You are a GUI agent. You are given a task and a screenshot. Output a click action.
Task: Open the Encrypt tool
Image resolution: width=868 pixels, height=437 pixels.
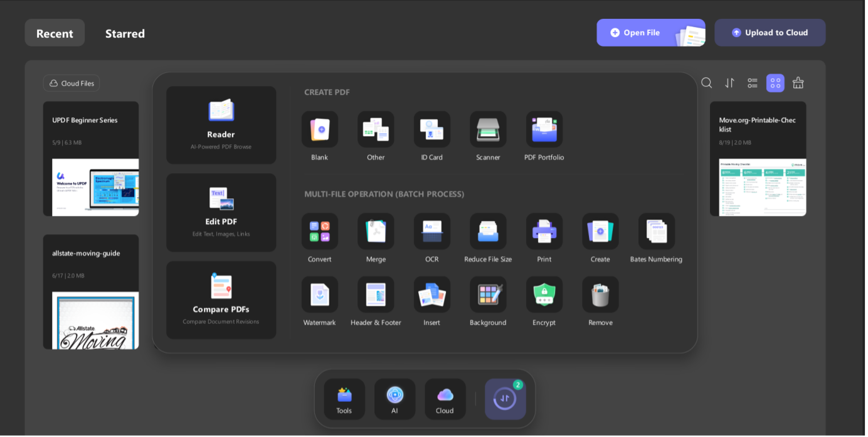click(x=544, y=295)
